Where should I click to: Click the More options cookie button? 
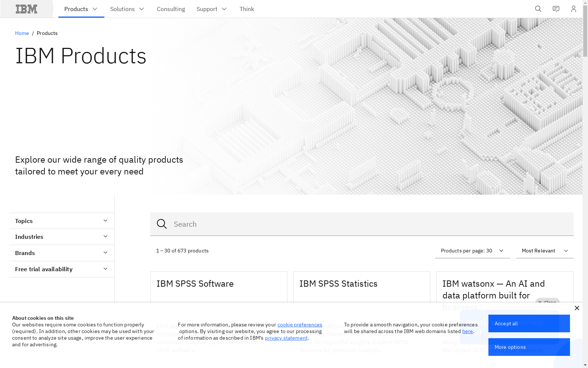529,347
